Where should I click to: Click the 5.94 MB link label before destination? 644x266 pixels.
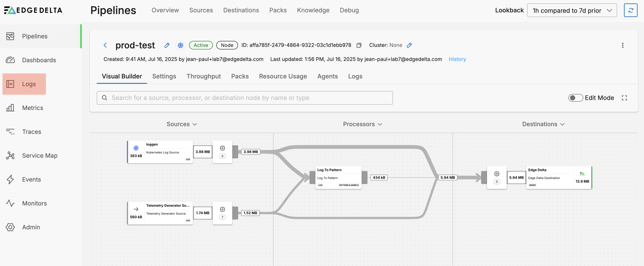pyautogui.click(x=448, y=178)
